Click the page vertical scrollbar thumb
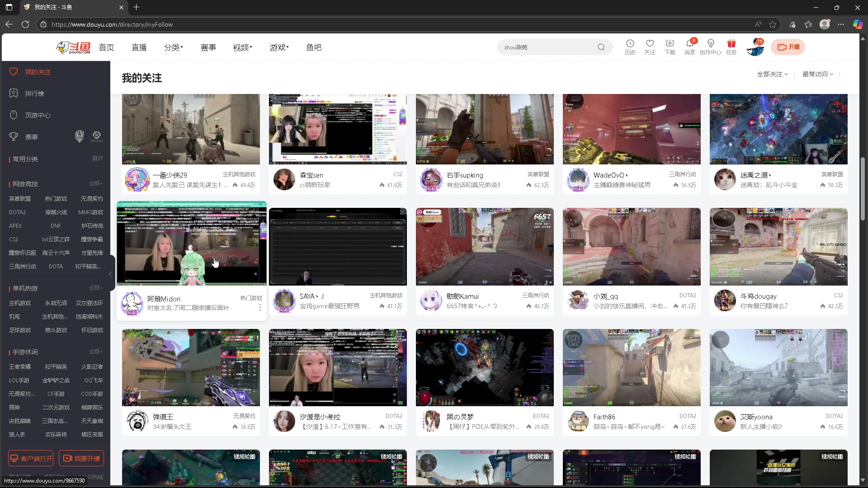This screenshot has width=868, height=488. tap(863, 189)
